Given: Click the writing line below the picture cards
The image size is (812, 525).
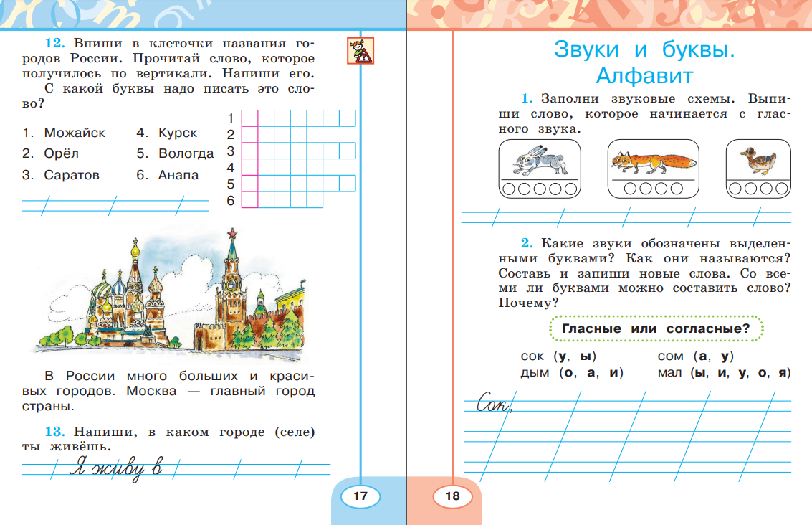Looking at the screenshot, I should tap(626, 217).
